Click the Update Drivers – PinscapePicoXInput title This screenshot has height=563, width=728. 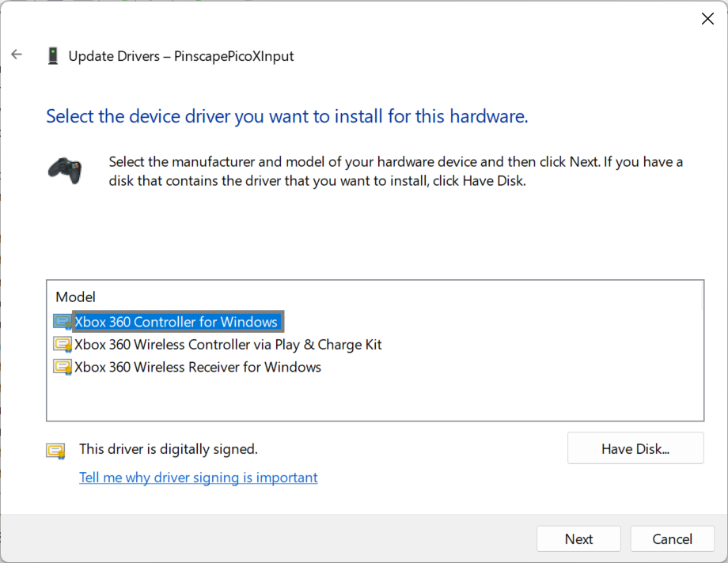(181, 56)
